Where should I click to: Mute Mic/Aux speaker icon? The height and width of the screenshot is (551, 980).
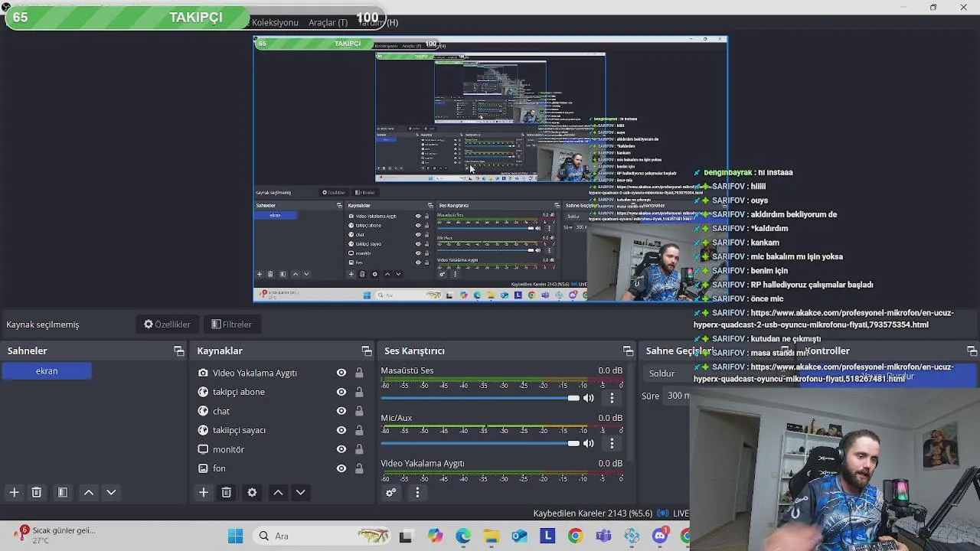coord(589,443)
